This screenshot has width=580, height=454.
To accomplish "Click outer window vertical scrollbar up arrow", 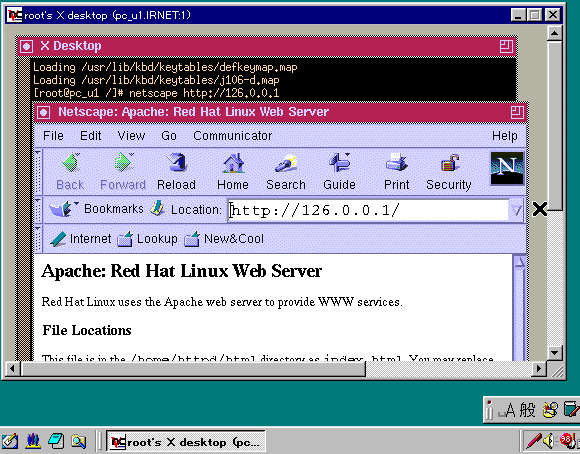I will pyautogui.click(x=554, y=34).
